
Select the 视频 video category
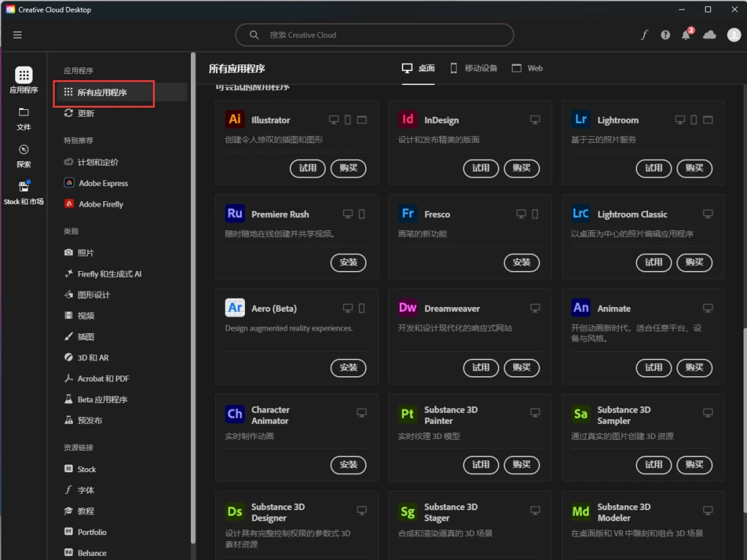(79, 316)
